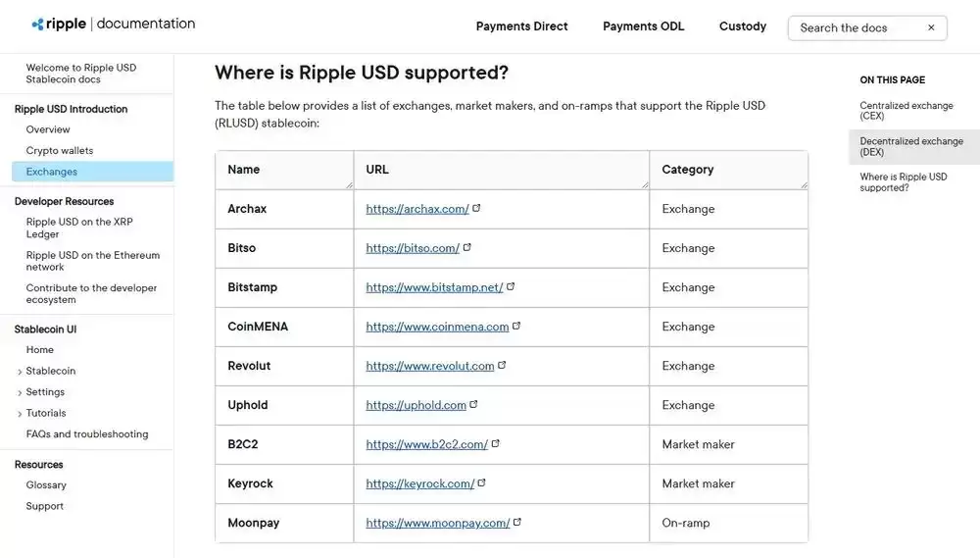This screenshot has height=558, width=980.
Task: Open the keyrock.com link
Action: click(419, 483)
